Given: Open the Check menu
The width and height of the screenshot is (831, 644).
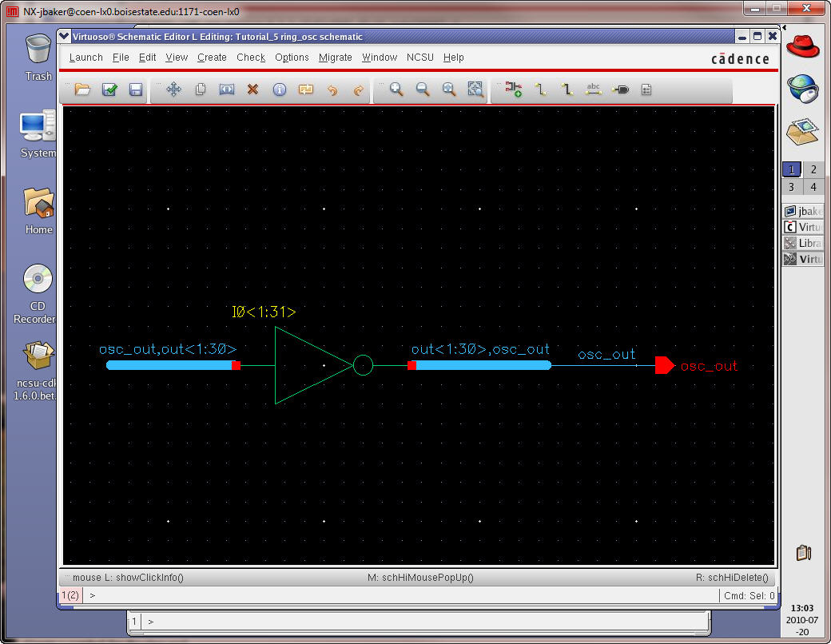Looking at the screenshot, I should pos(250,58).
